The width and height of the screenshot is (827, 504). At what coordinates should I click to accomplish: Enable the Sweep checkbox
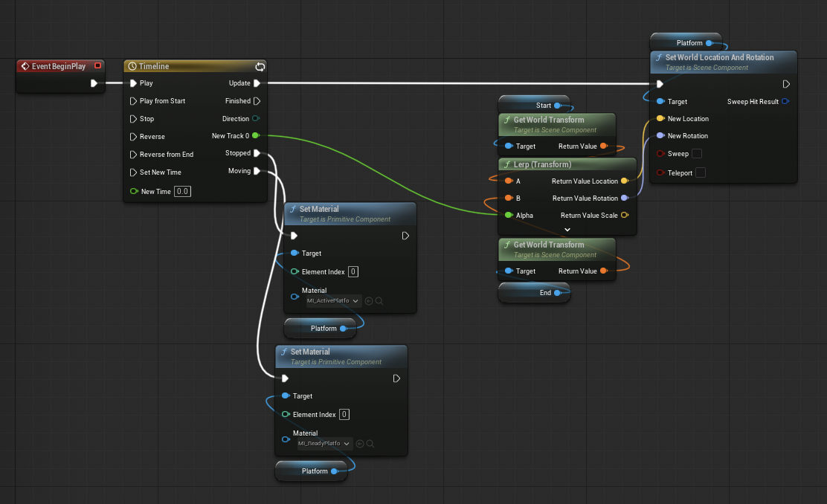click(697, 153)
